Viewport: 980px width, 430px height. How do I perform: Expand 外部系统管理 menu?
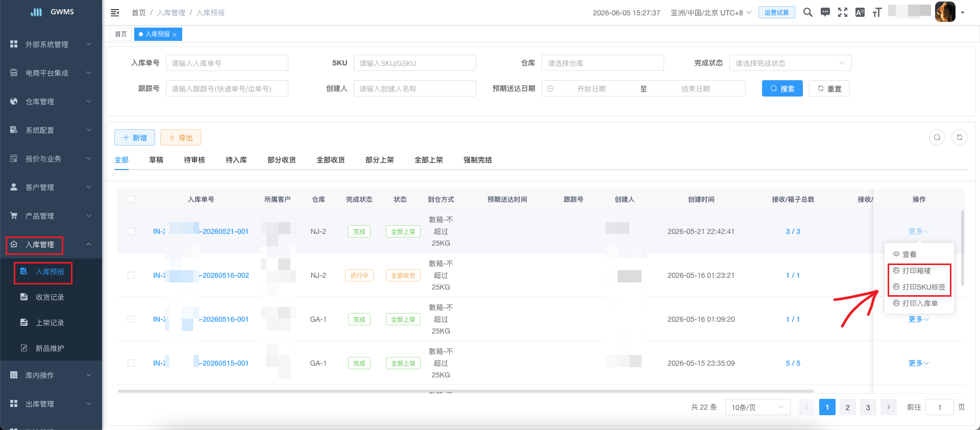[x=51, y=44]
